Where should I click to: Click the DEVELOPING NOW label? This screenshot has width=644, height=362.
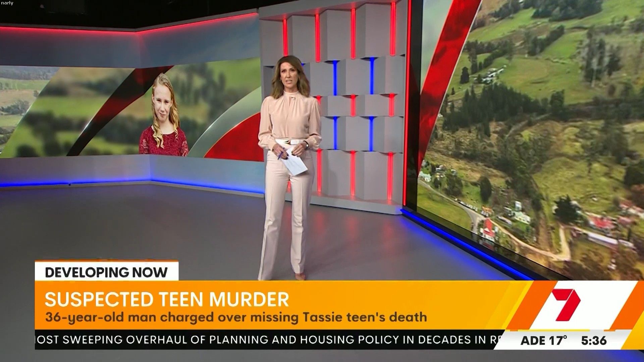coord(106,272)
